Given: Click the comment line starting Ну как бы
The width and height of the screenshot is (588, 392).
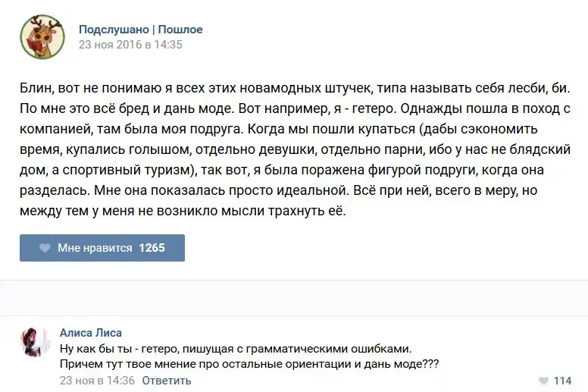Looking at the screenshot, I should click(235, 349).
